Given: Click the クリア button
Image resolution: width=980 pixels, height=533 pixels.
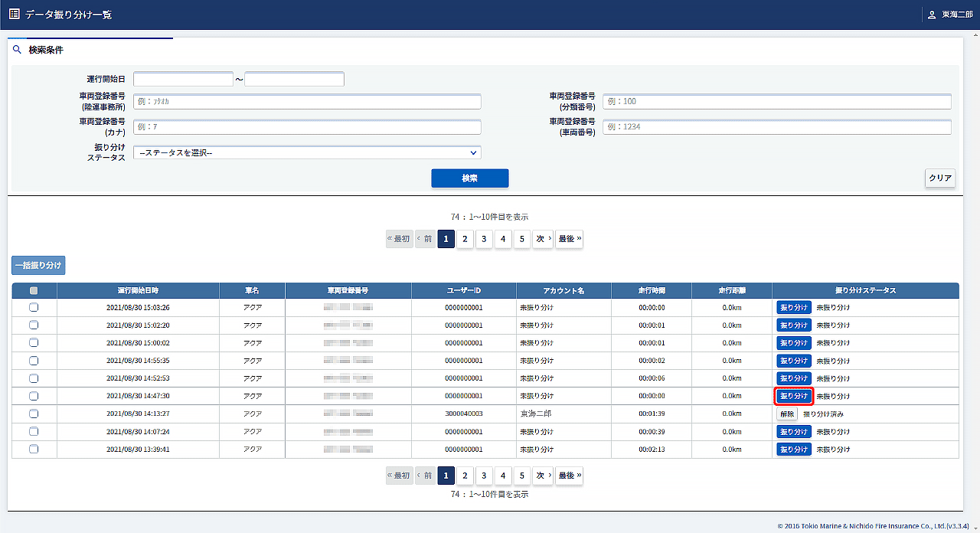Looking at the screenshot, I should click(x=939, y=178).
